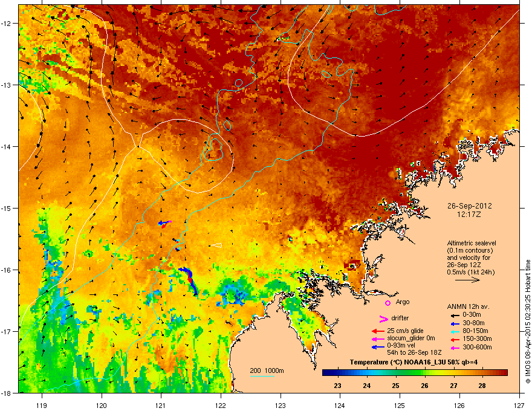The width and height of the screenshot is (532, 411).
Task: Click the 'Argo' legend label
Action: (403, 302)
